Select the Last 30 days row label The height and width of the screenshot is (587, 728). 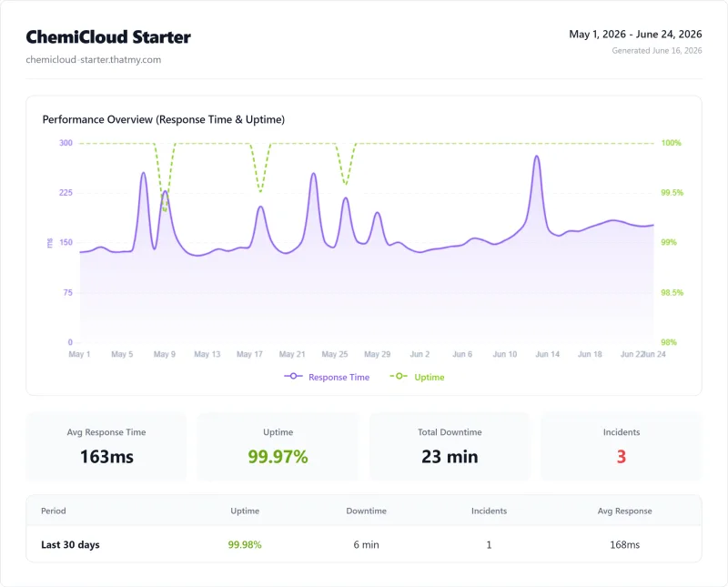pos(70,544)
